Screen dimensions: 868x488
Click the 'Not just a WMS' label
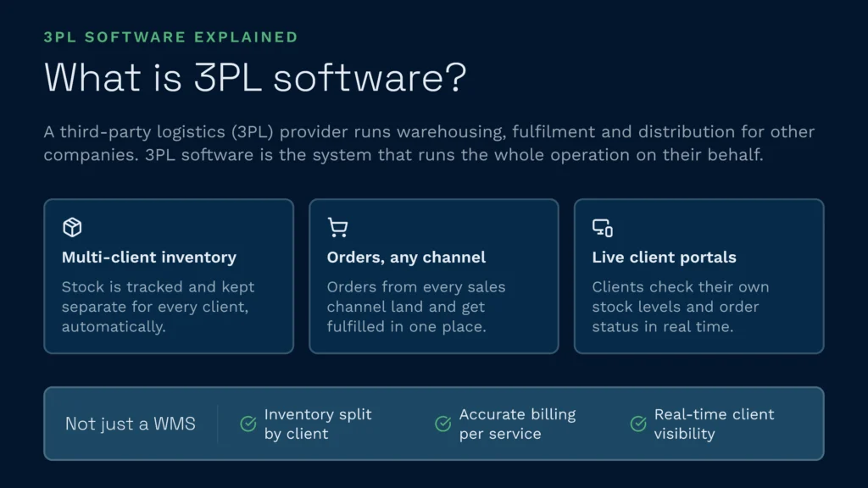[x=130, y=424]
